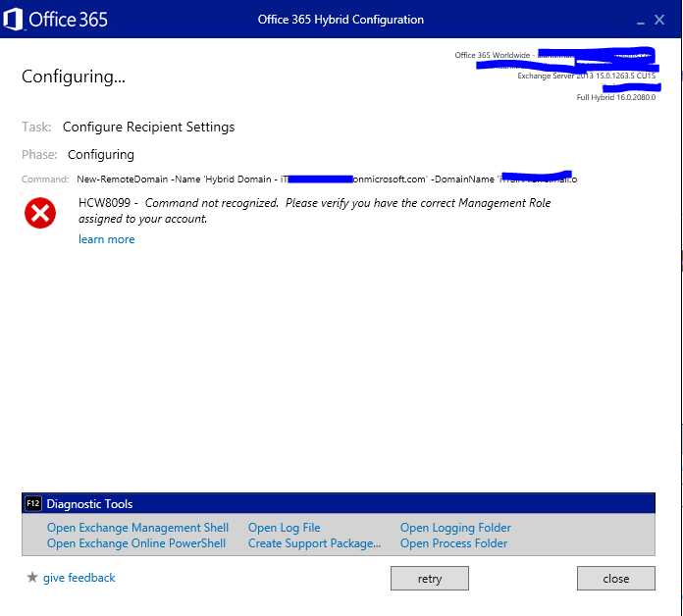Click the Office 365 Hybrid Configuration title
The width and height of the screenshot is (683, 616).
[x=341, y=20]
